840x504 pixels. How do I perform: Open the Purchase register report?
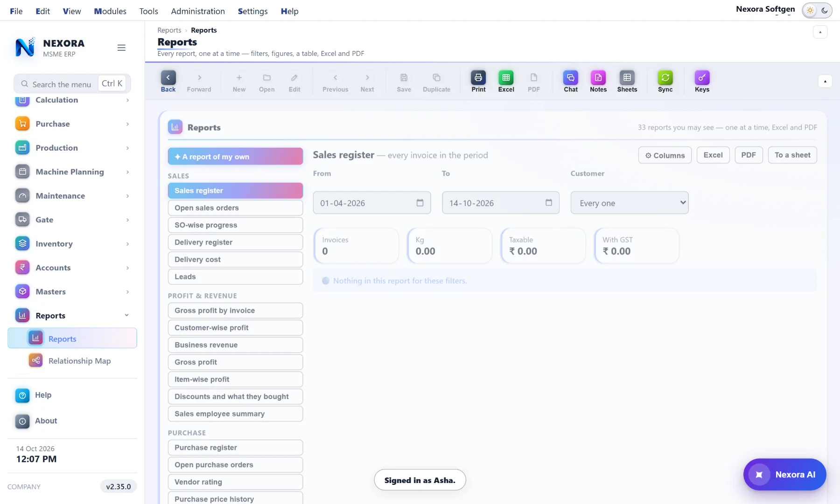(235, 448)
